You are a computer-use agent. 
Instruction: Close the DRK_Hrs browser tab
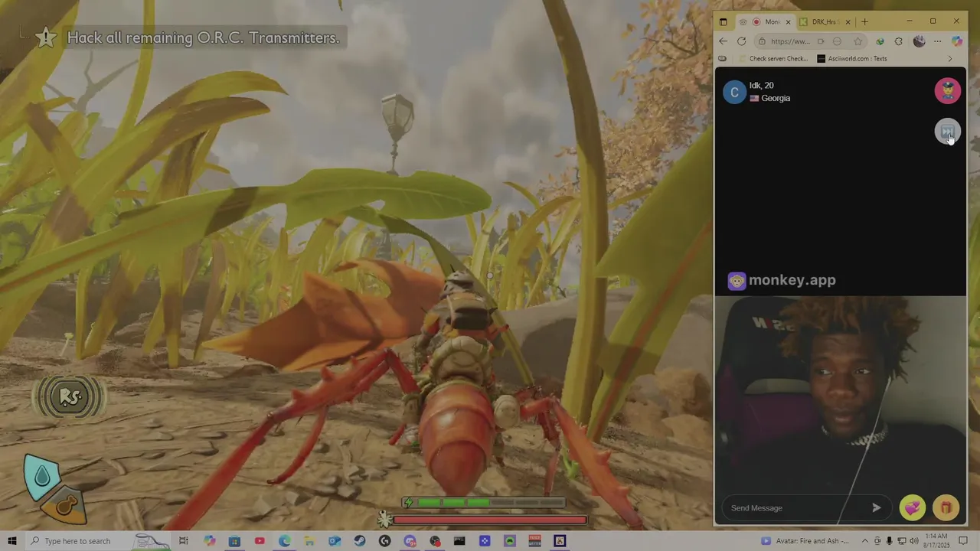[848, 21]
